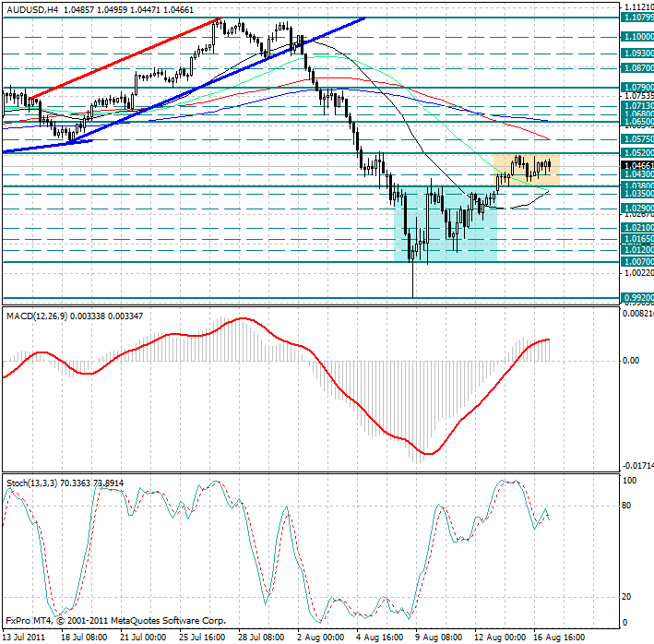Click the FxPro MT4 MetaQuotes copyright text
The width and height of the screenshot is (654, 644).
click(x=116, y=621)
